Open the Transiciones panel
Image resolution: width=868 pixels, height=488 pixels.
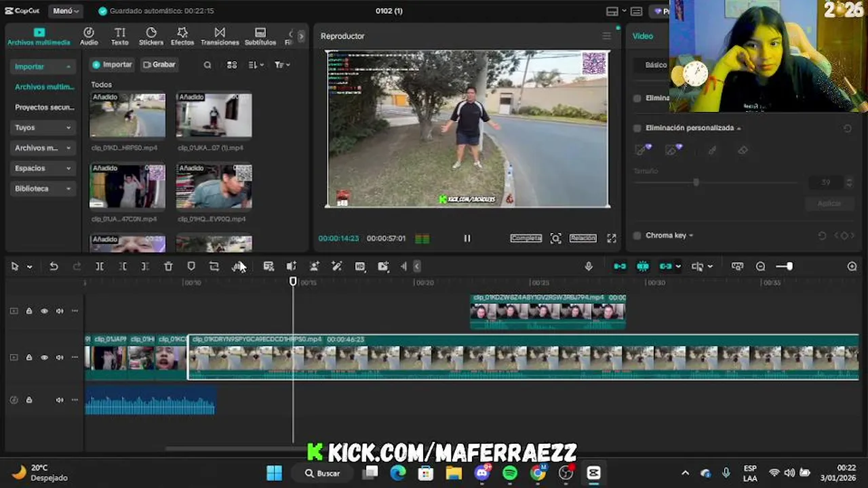(220, 36)
